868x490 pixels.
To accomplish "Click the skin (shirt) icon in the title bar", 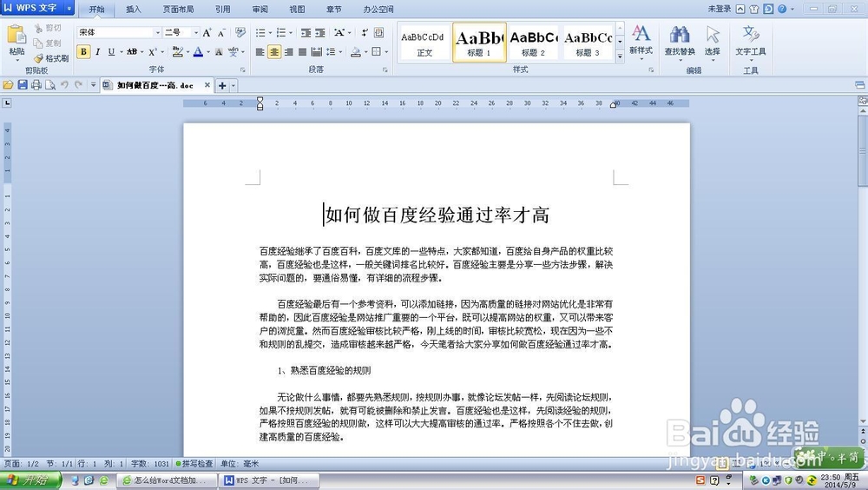I will [754, 9].
